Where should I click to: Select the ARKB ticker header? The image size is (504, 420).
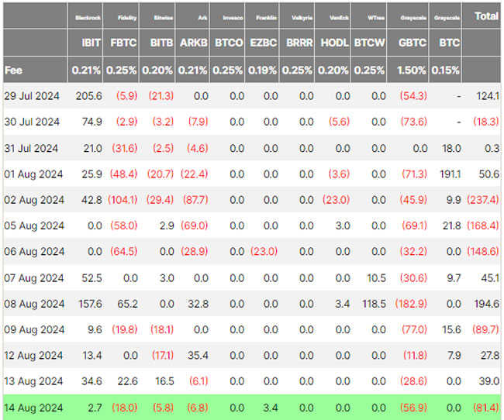click(194, 43)
